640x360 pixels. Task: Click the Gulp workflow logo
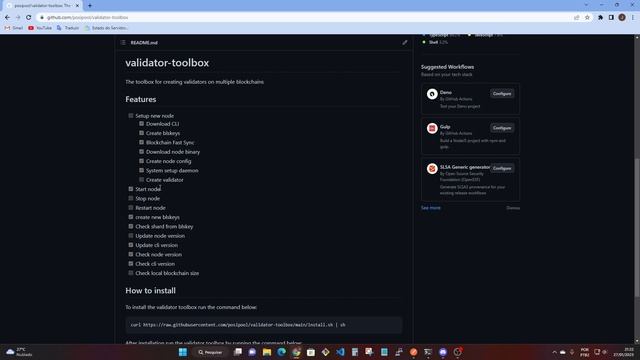[432, 128]
